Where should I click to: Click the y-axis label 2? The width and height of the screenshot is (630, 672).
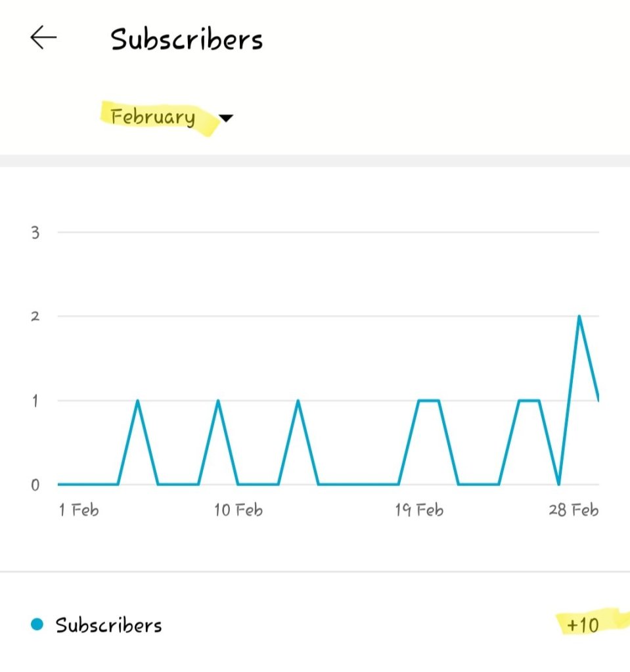click(35, 317)
